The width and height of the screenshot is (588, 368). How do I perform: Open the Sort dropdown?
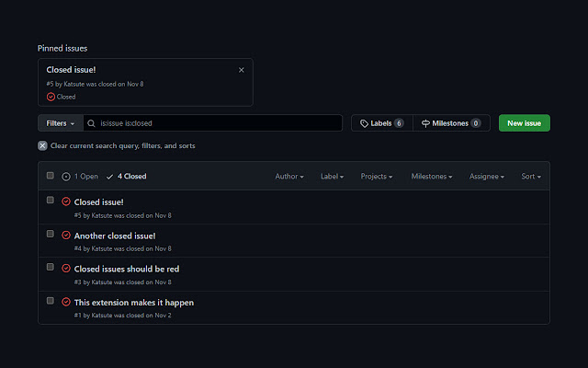pos(531,177)
